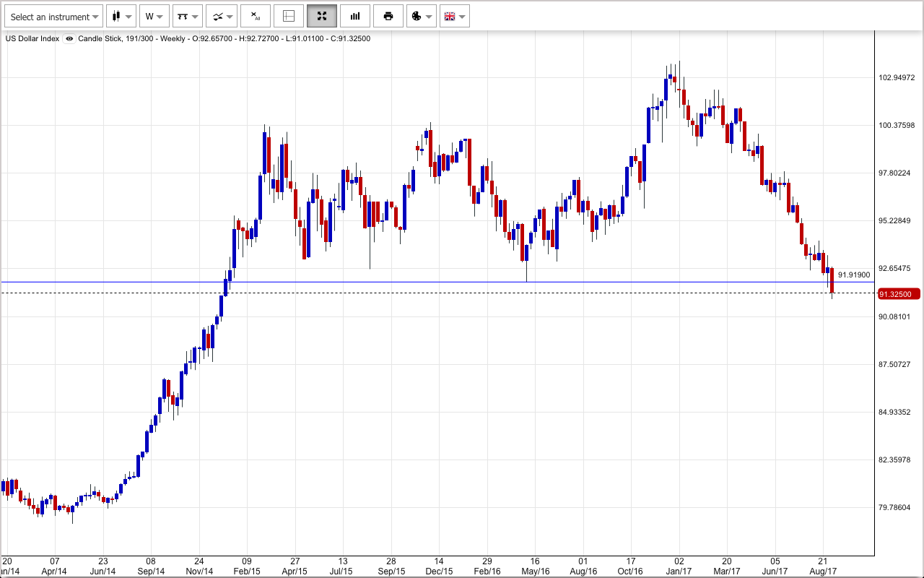Click the Aug/16 date axis label
Image resolution: width=924 pixels, height=578 pixels.
(x=583, y=571)
